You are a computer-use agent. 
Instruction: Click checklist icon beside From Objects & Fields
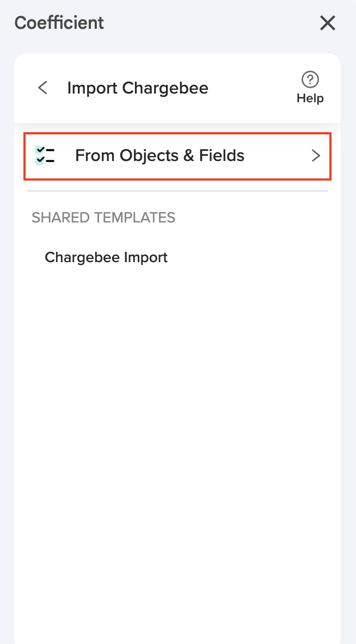[x=45, y=156]
